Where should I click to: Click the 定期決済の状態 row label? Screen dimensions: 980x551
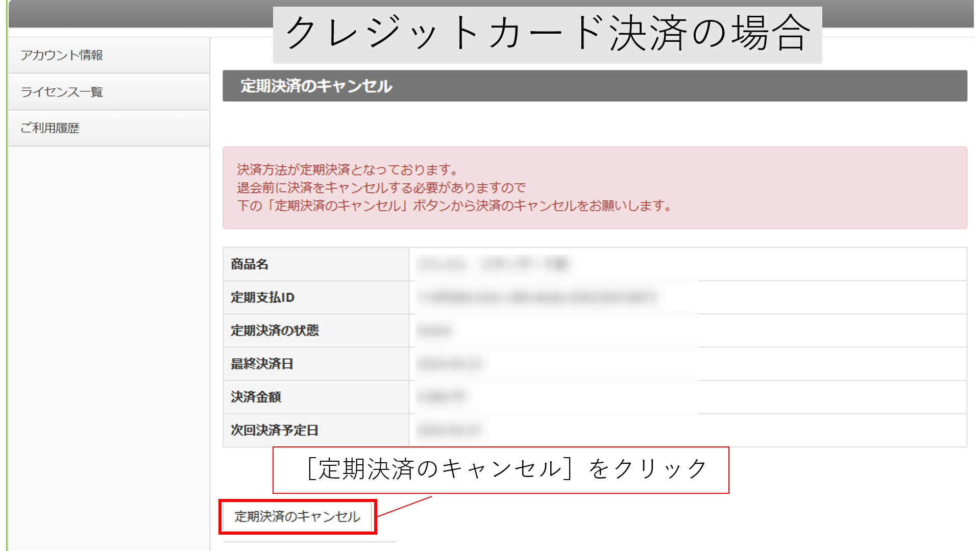pos(275,331)
